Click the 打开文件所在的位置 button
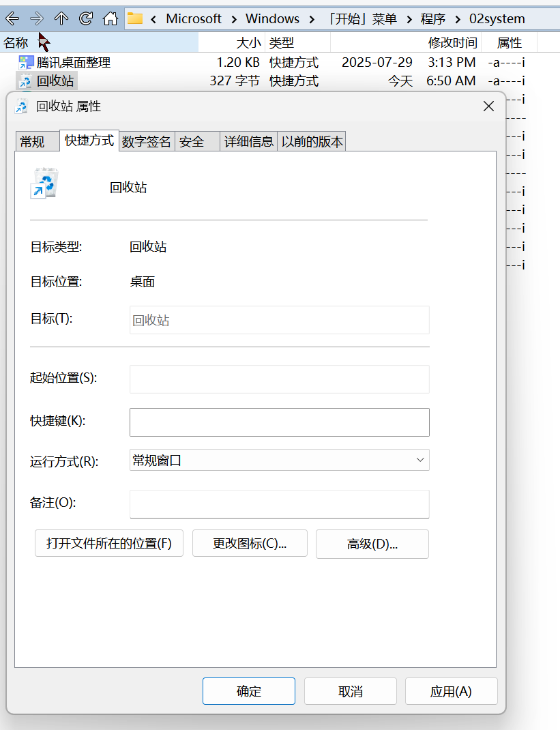 [109, 544]
